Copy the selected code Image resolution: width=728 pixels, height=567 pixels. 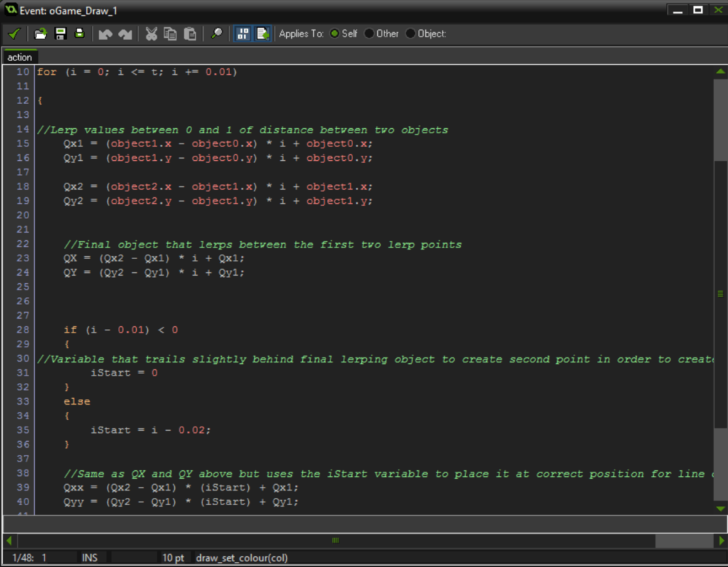pyautogui.click(x=170, y=33)
